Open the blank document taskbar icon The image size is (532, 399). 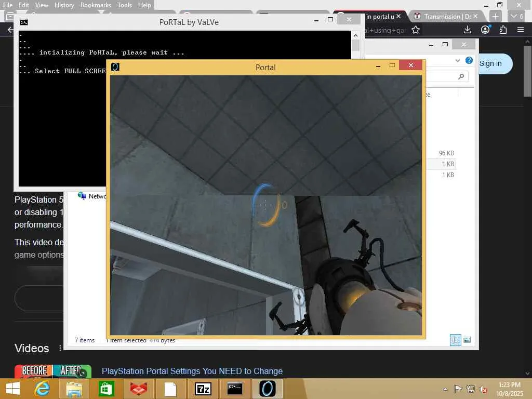(170, 389)
